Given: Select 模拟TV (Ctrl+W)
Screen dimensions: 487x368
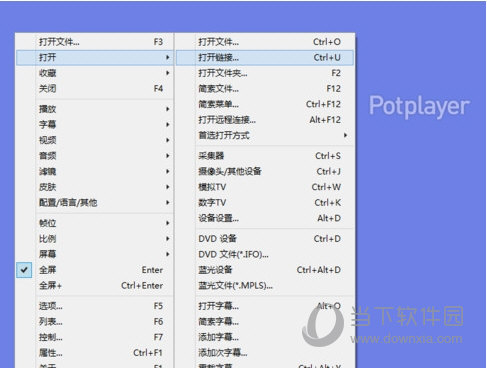Looking at the screenshot, I should coord(265,187).
